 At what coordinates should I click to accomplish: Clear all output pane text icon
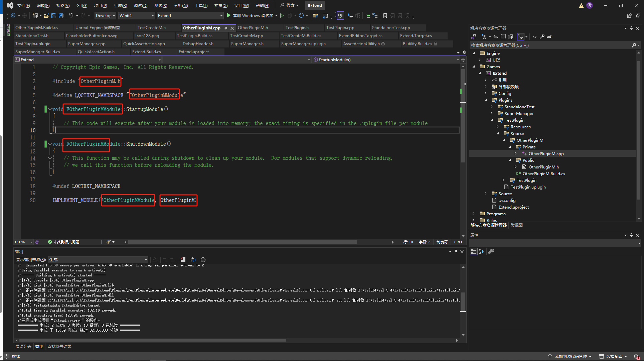point(183,260)
